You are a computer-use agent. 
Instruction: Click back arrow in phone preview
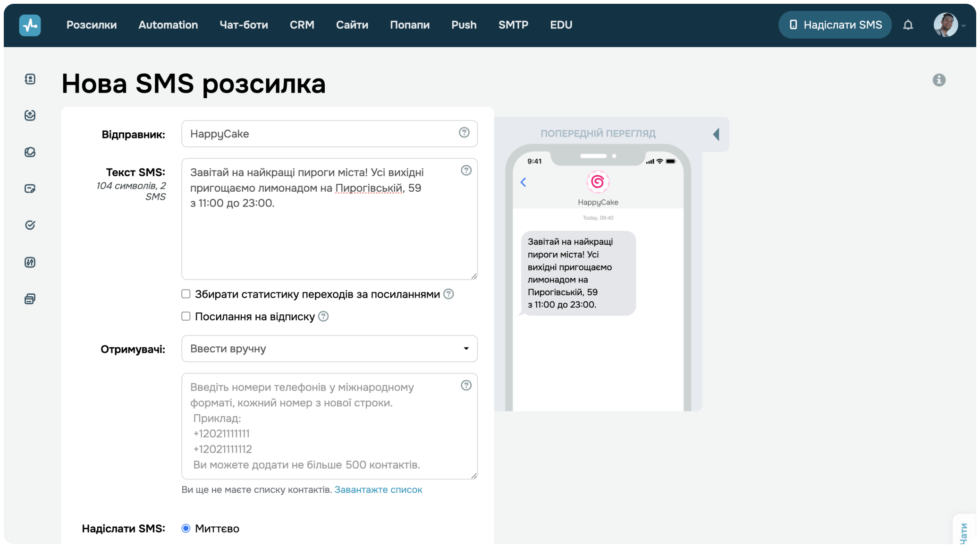(523, 182)
